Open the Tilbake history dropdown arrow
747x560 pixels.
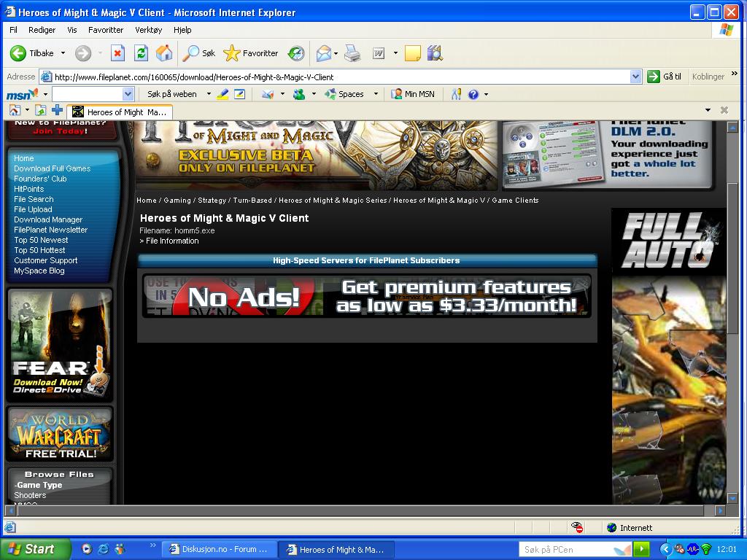[63, 53]
